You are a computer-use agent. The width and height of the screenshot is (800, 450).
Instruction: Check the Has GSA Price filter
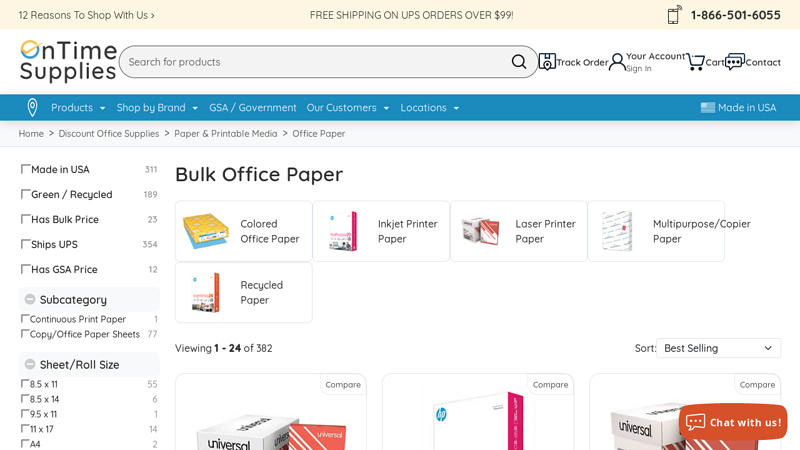click(x=25, y=269)
